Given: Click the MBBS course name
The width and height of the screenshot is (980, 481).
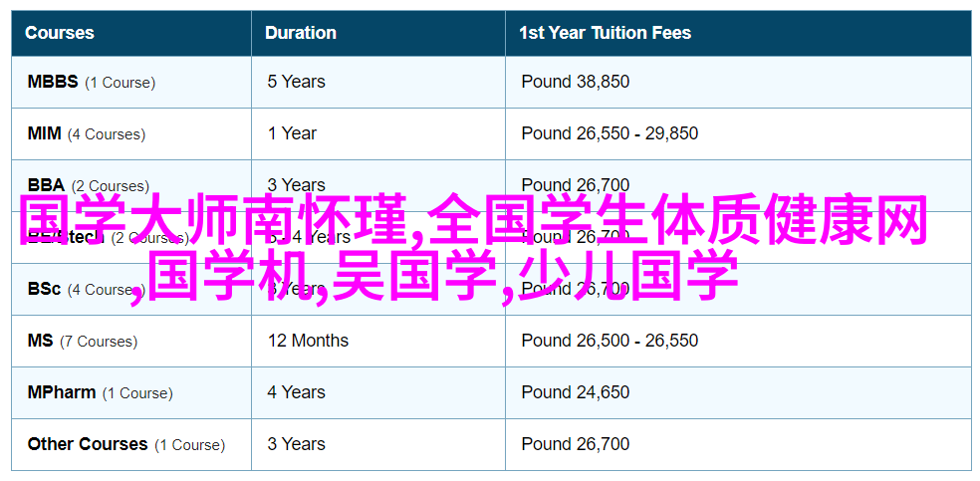Looking at the screenshot, I should point(52,82).
